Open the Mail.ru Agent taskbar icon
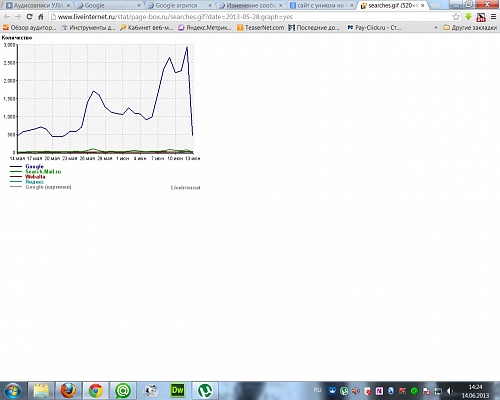 pyautogui.click(x=123, y=390)
